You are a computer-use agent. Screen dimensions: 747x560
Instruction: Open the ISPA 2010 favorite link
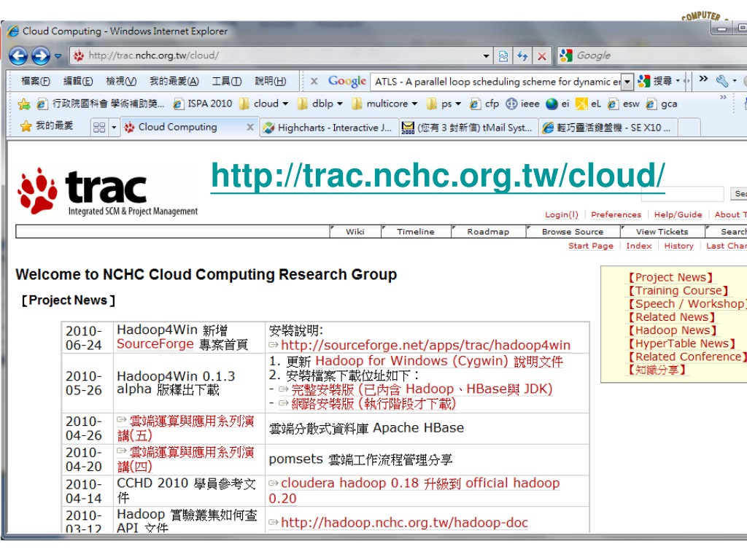click(x=203, y=104)
